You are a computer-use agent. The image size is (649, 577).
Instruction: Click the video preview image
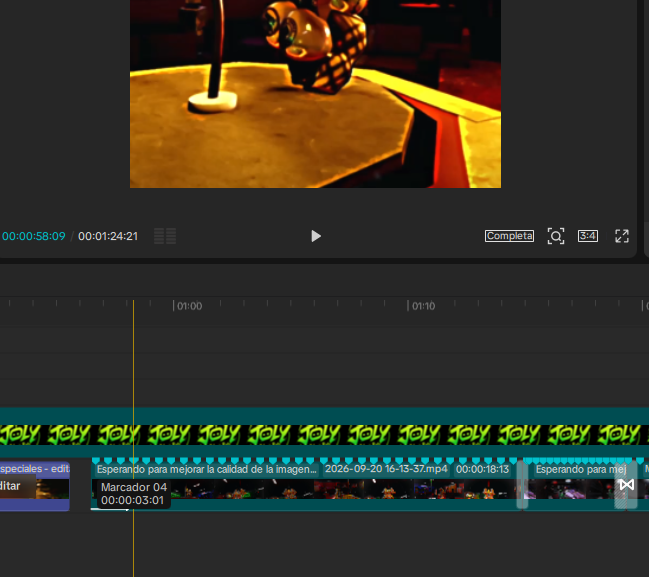point(315,94)
